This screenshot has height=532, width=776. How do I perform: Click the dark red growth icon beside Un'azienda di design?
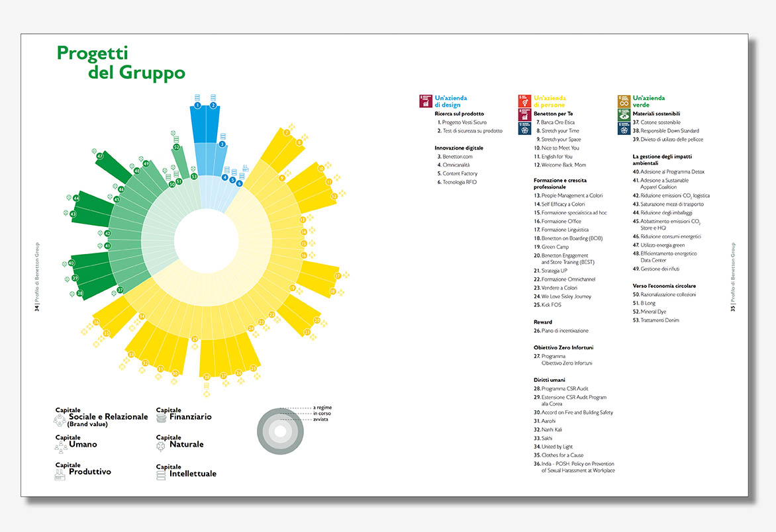(x=426, y=101)
